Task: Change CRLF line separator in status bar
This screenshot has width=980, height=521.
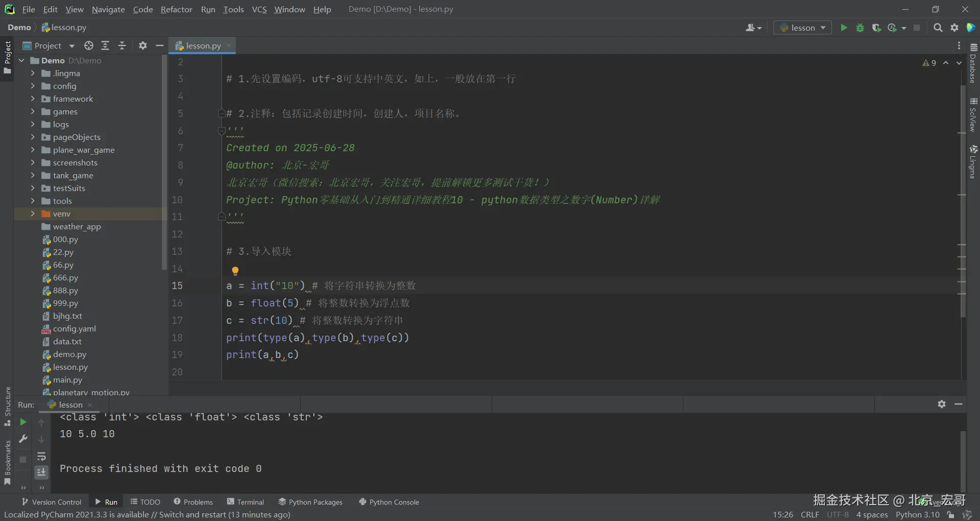Action: [x=810, y=514]
